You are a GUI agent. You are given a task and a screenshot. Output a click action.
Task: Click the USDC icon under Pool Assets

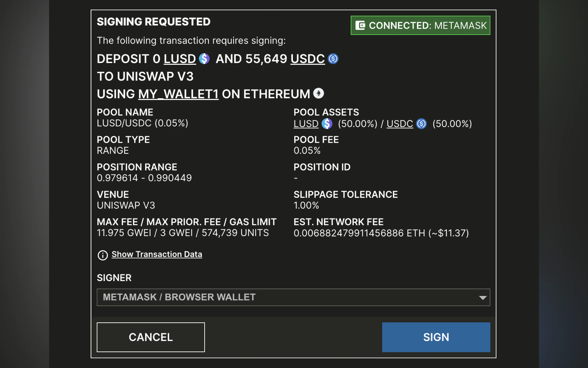coord(421,124)
